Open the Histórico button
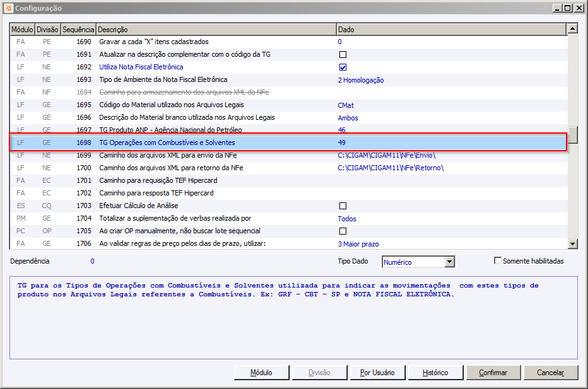This screenshot has height=389, width=588. pos(435,373)
